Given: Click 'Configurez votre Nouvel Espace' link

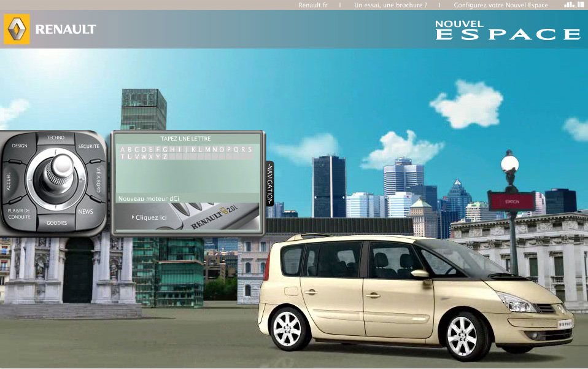Looking at the screenshot, I should [x=501, y=5].
